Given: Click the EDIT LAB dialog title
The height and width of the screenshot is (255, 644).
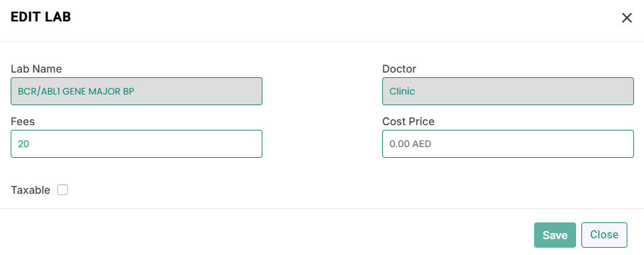Looking at the screenshot, I should click(x=41, y=17).
